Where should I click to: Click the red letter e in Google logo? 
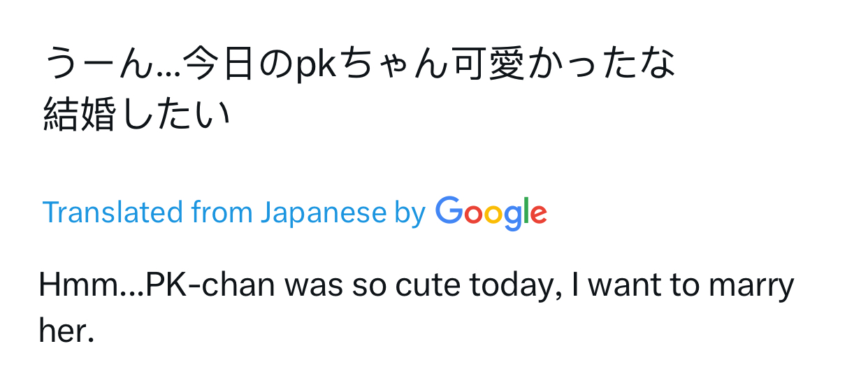538,214
